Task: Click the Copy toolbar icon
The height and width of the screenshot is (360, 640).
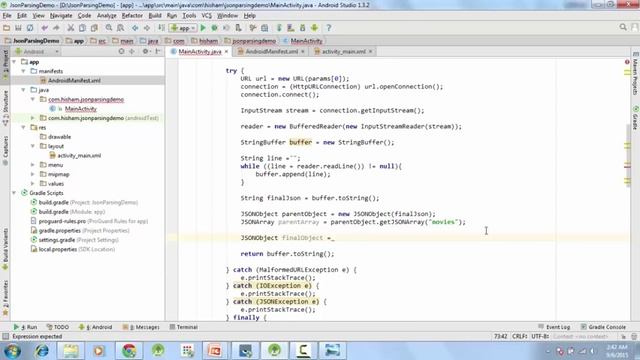Action: 82,28
